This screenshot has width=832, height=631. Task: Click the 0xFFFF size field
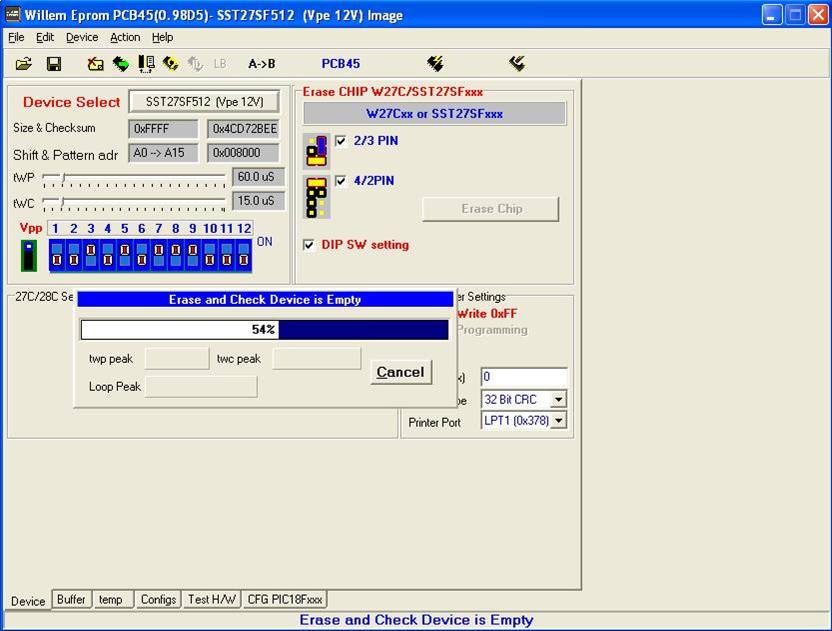163,129
